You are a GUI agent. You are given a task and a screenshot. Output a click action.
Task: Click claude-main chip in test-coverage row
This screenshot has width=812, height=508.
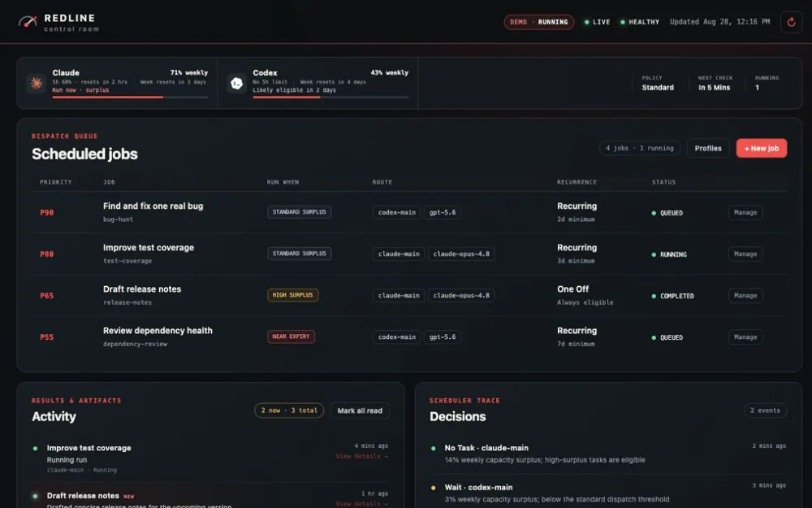pos(399,254)
